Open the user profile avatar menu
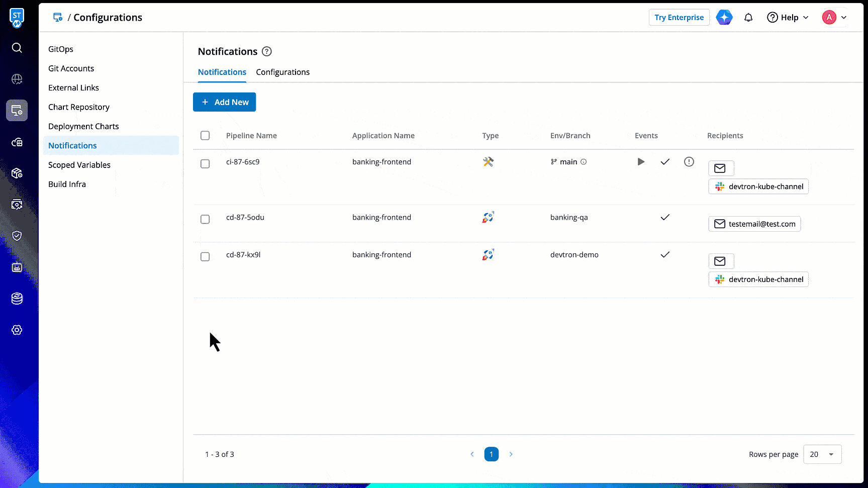Image resolution: width=868 pixels, height=488 pixels. [x=834, y=18]
